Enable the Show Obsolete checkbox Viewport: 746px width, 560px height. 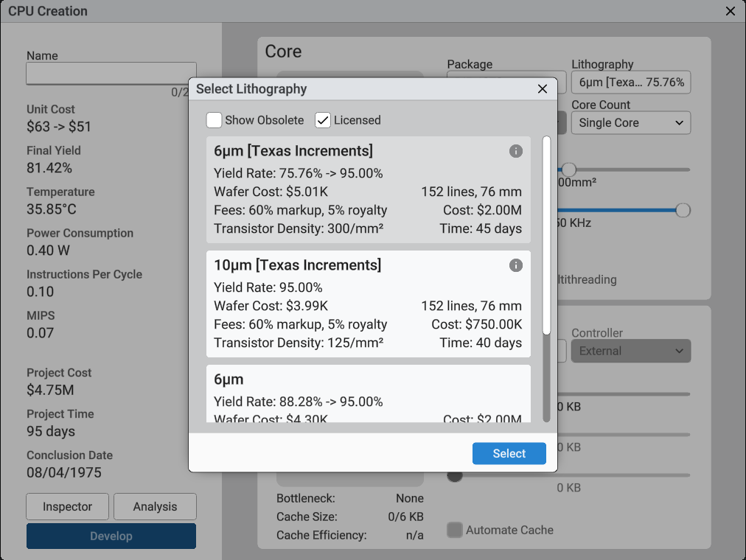point(215,120)
